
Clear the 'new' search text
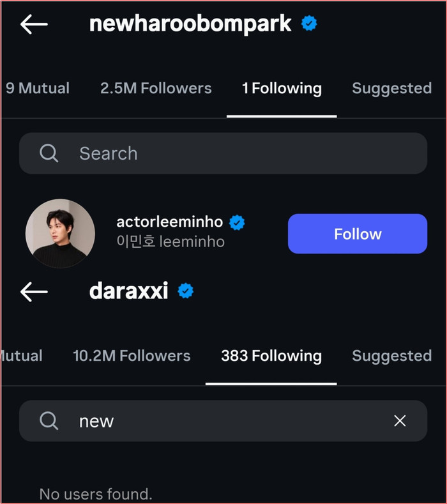click(400, 420)
